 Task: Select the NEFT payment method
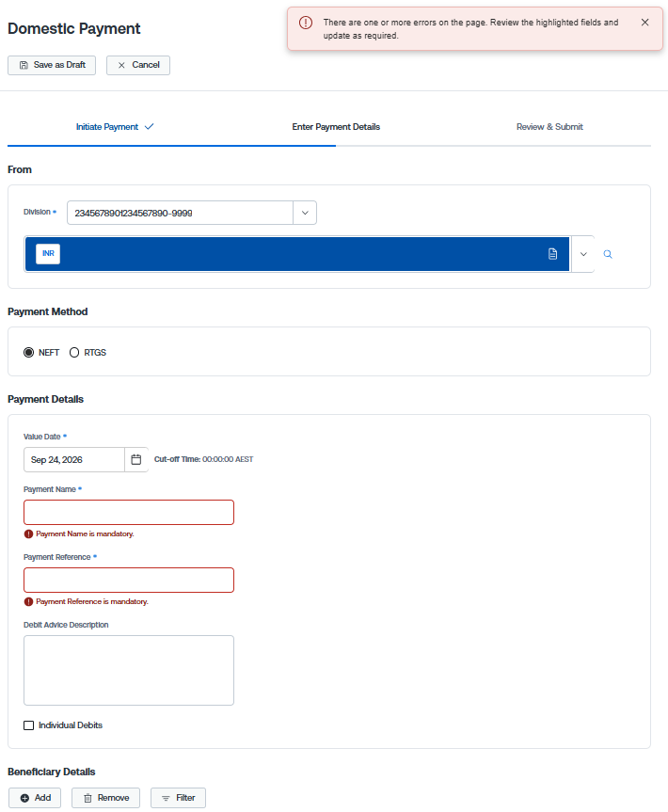click(29, 353)
